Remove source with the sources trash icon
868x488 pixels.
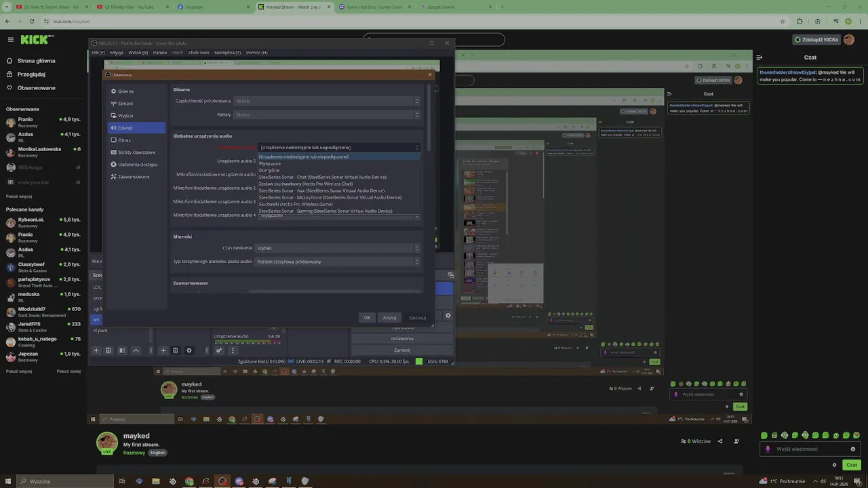176,350
